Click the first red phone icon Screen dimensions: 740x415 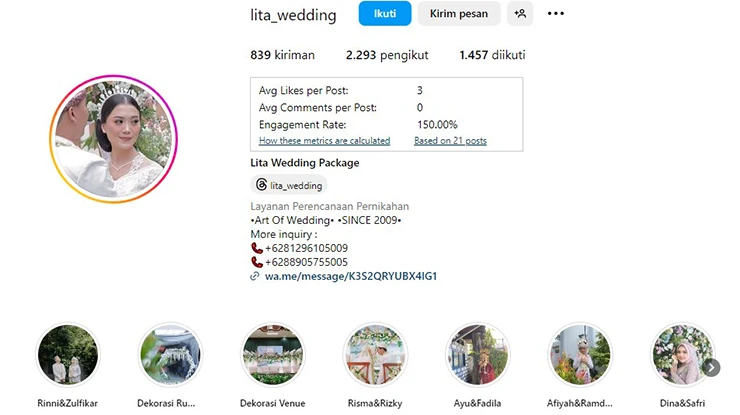point(256,248)
